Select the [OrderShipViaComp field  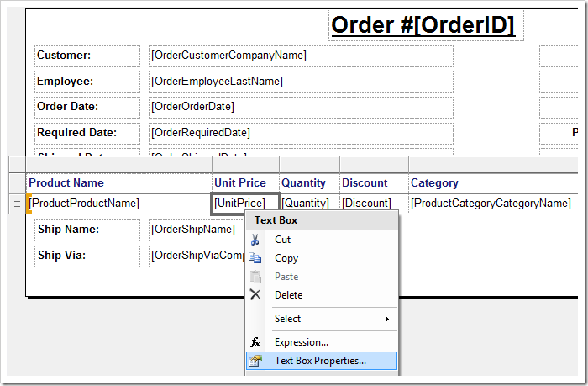point(197,256)
